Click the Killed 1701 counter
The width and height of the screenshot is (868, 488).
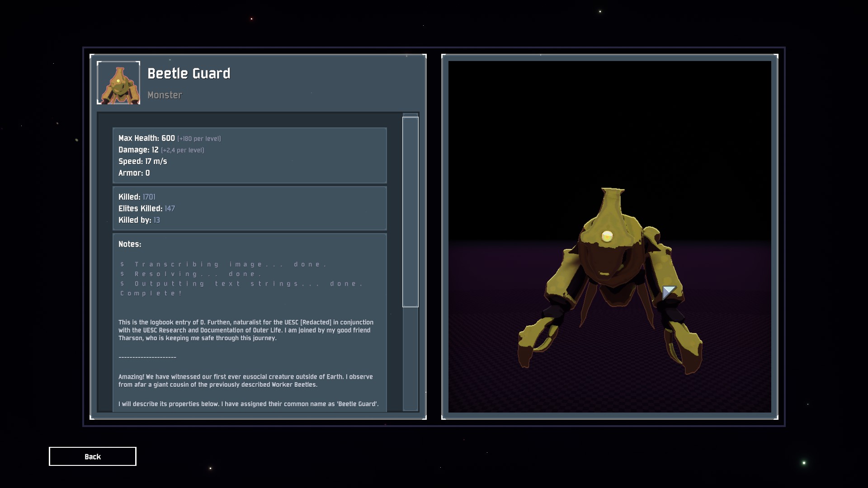pyautogui.click(x=137, y=197)
